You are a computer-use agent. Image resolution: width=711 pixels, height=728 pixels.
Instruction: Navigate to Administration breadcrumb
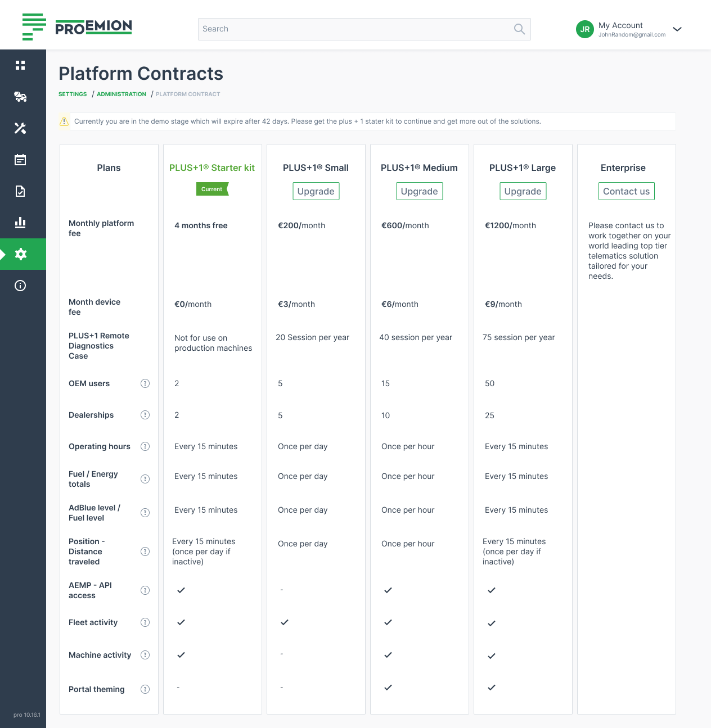pos(121,94)
